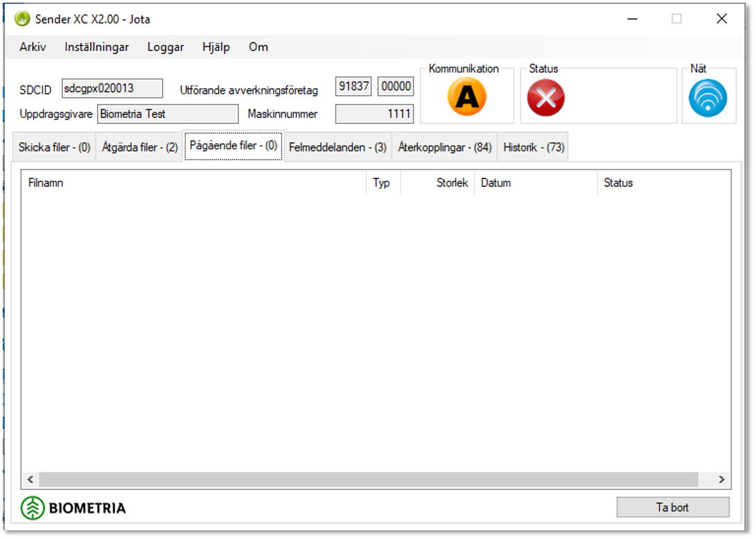Open the Om menu

tap(258, 47)
